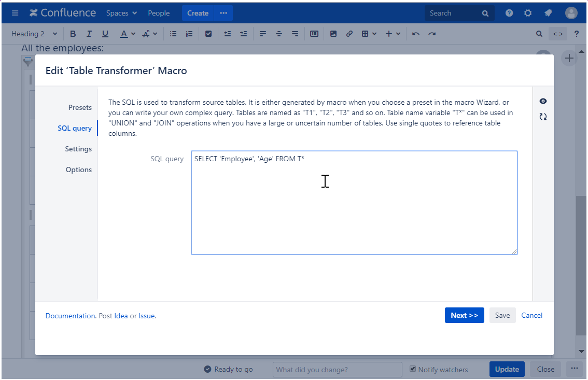Image resolution: width=588 pixels, height=380 pixels.
Task: Switch to the Presets tab
Action: point(80,107)
